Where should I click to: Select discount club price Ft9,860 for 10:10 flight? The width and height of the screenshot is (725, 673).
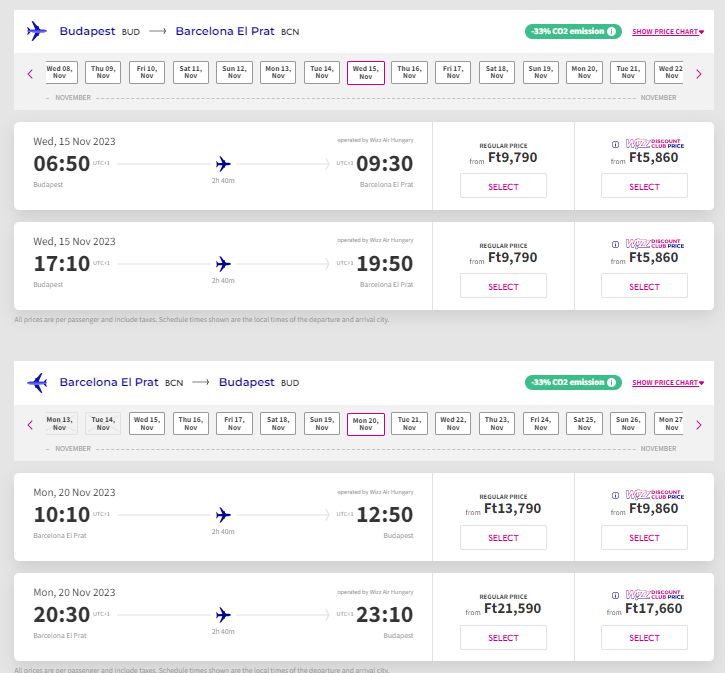644,537
